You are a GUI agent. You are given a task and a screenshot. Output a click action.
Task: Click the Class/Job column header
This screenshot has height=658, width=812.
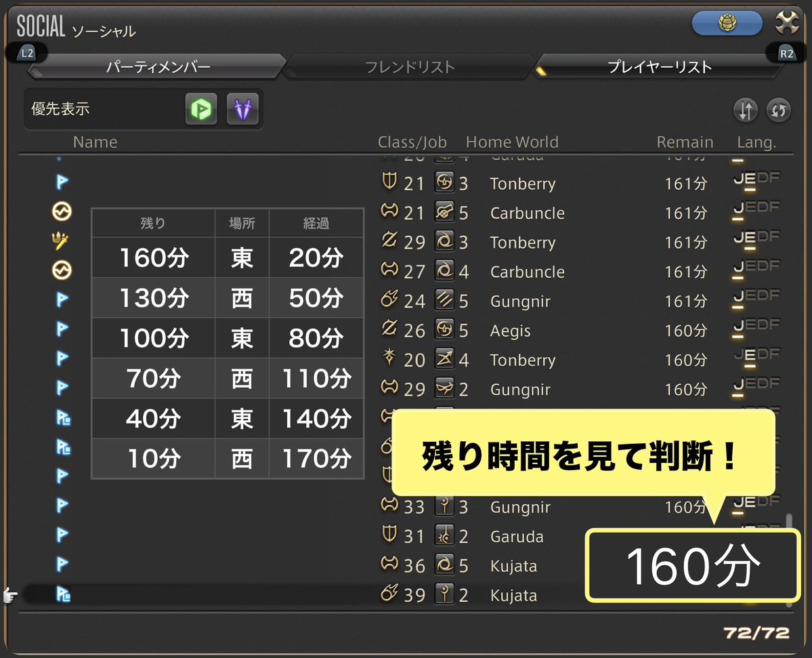412,142
